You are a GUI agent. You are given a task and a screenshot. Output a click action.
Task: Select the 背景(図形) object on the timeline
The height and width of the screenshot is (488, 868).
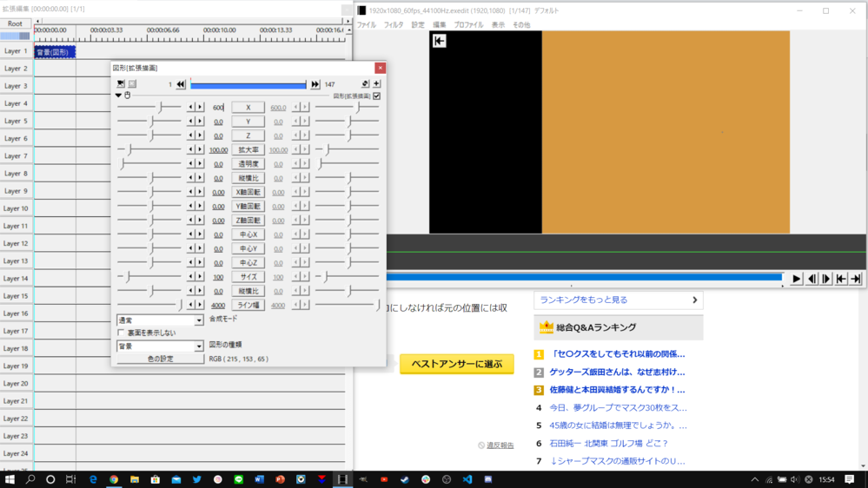point(55,52)
